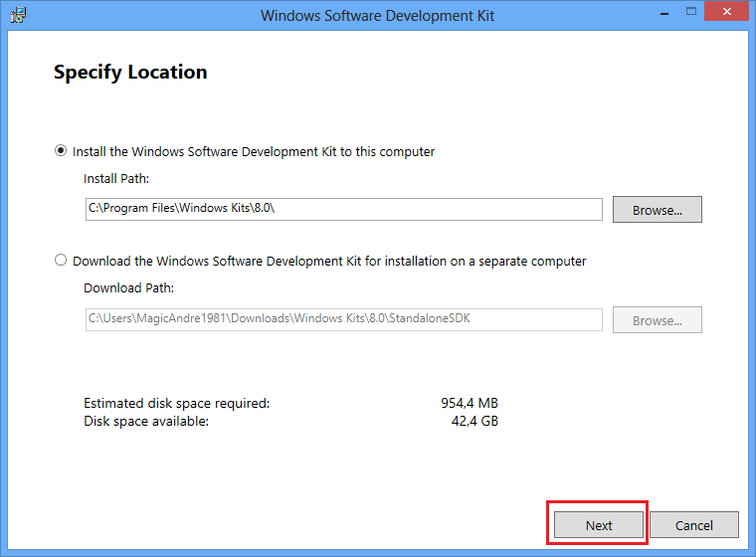The width and height of the screenshot is (756, 557).
Task: Browse for the install path folder
Action: pyautogui.click(x=658, y=209)
